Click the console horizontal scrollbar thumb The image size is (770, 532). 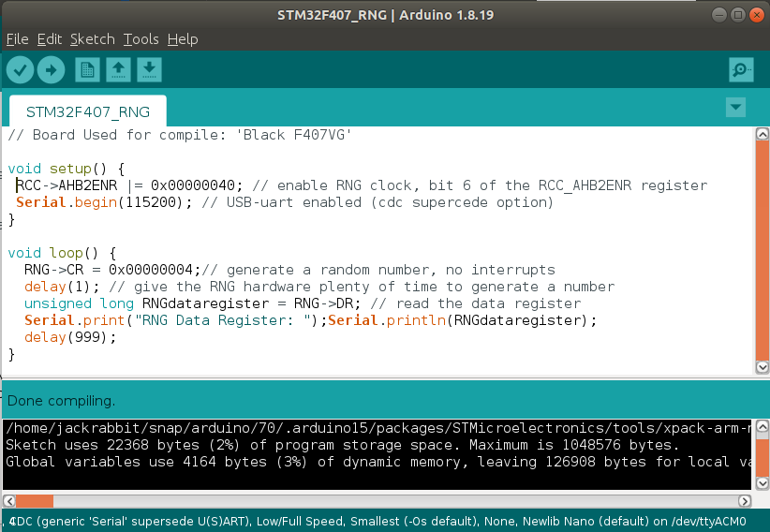click(35, 501)
